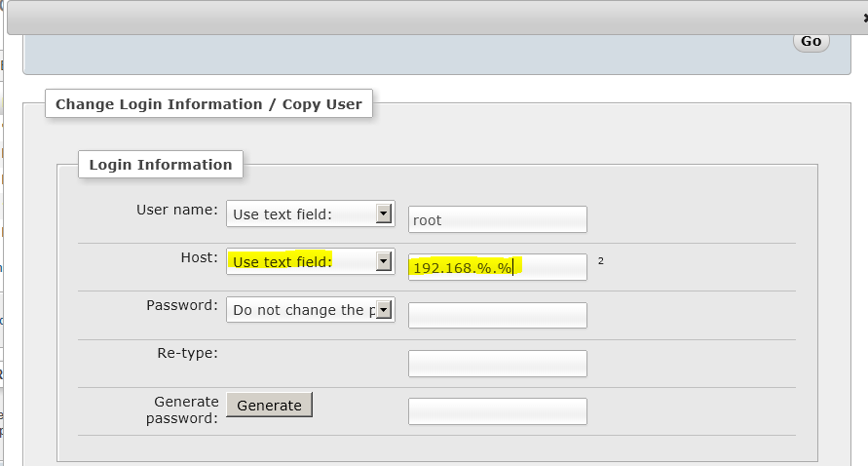Open the Host type dropdown
This screenshot has height=466, width=868.
(311, 261)
